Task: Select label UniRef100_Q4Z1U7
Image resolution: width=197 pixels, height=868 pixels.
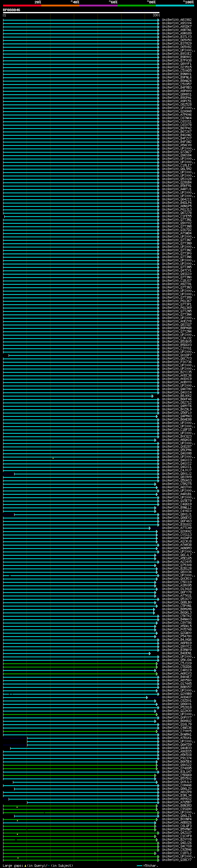Action: [177, 833]
